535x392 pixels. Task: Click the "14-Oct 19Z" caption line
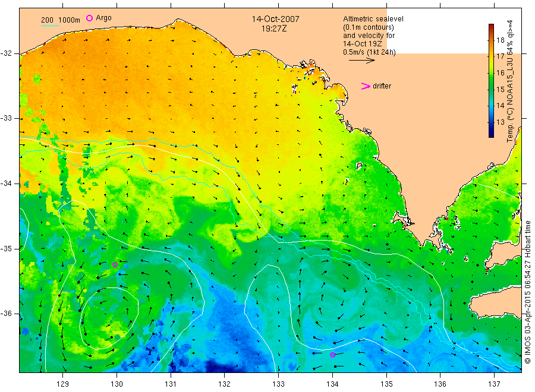[x=363, y=44]
